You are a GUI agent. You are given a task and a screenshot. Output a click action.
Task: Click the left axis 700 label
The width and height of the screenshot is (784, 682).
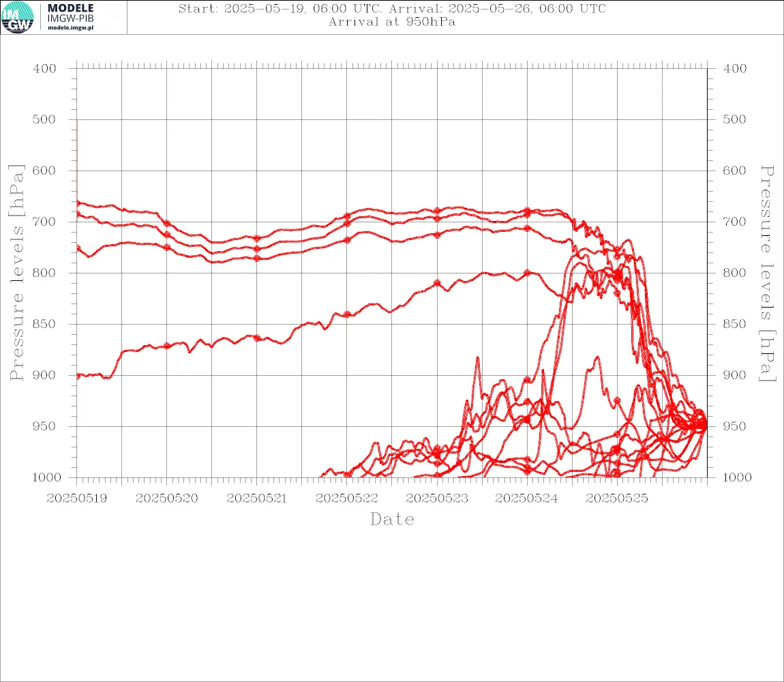click(x=44, y=222)
